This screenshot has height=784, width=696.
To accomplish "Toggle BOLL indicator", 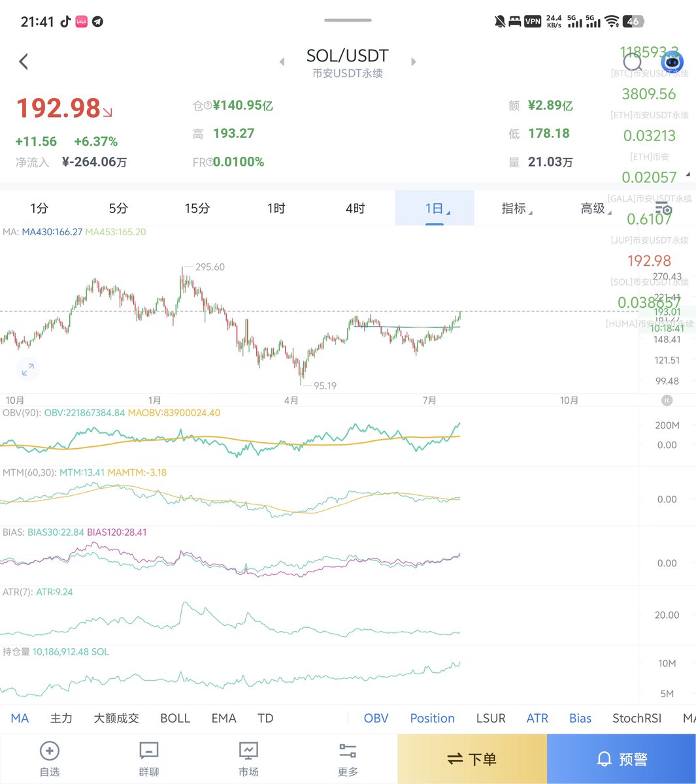I will [175, 718].
